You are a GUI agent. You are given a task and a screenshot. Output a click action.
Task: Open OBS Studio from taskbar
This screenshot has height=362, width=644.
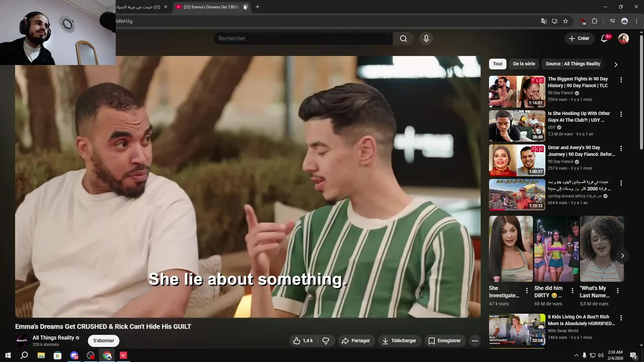[91, 355]
